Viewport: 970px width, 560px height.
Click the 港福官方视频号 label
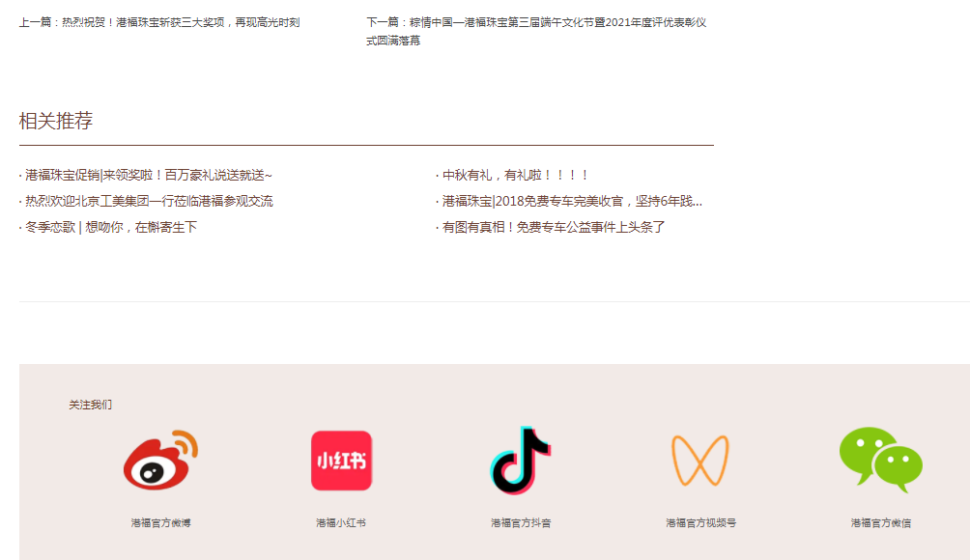coord(700,522)
